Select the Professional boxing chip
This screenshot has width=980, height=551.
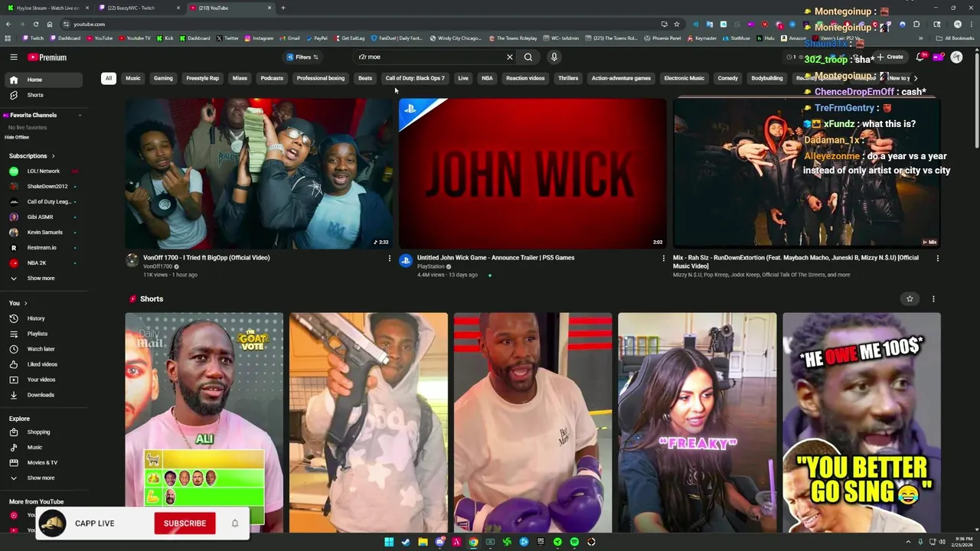(x=320, y=78)
